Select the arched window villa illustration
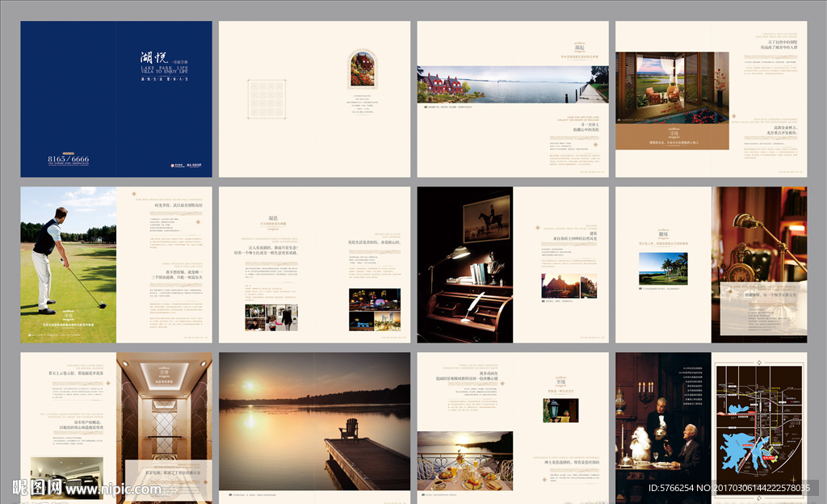827x504 pixels. [x=363, y=69]
